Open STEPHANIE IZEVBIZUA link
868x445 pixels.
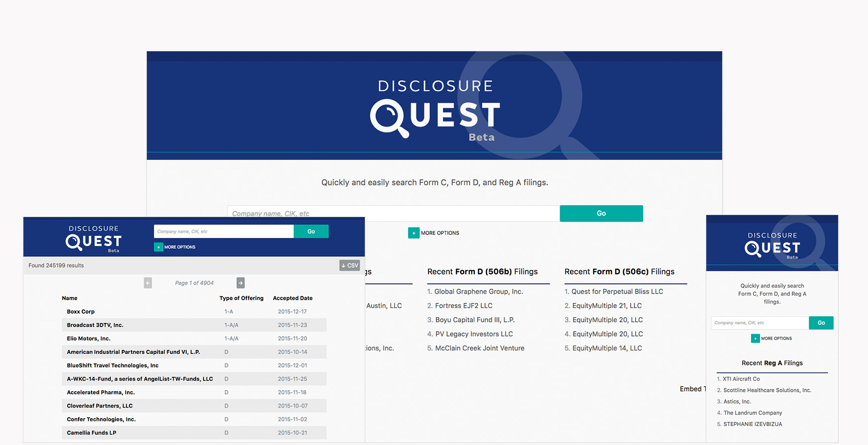click(x=753, y=424)
